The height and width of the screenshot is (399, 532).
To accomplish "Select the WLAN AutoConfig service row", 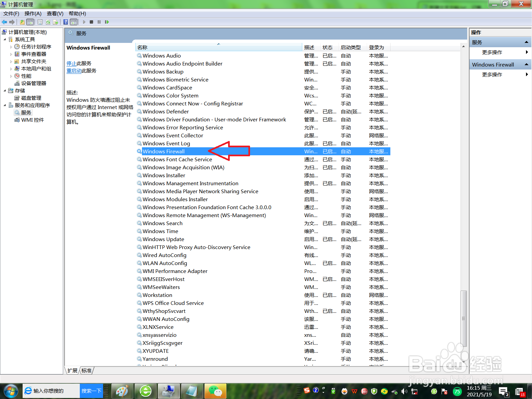I will point(263,263).
